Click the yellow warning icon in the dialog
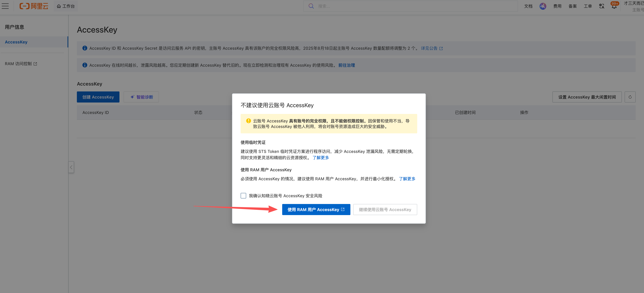This screenshot has height=293, width=644. [x=248, y=121]
